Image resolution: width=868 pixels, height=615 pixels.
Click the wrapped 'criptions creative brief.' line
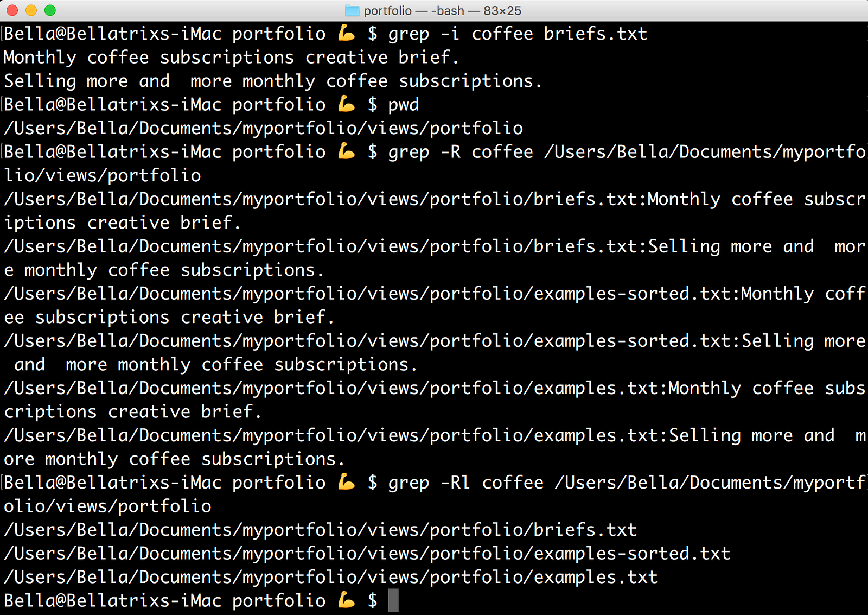[x=132, y=411]
